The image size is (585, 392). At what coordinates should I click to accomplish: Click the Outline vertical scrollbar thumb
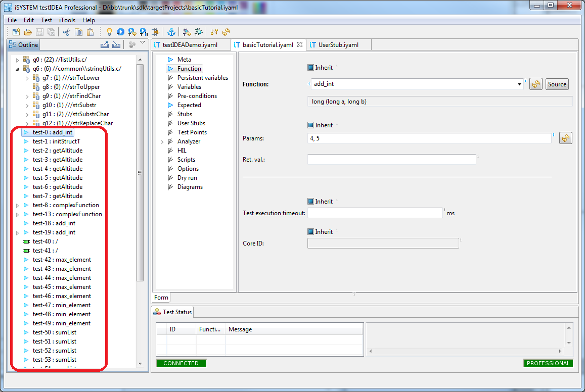(140, 173)
